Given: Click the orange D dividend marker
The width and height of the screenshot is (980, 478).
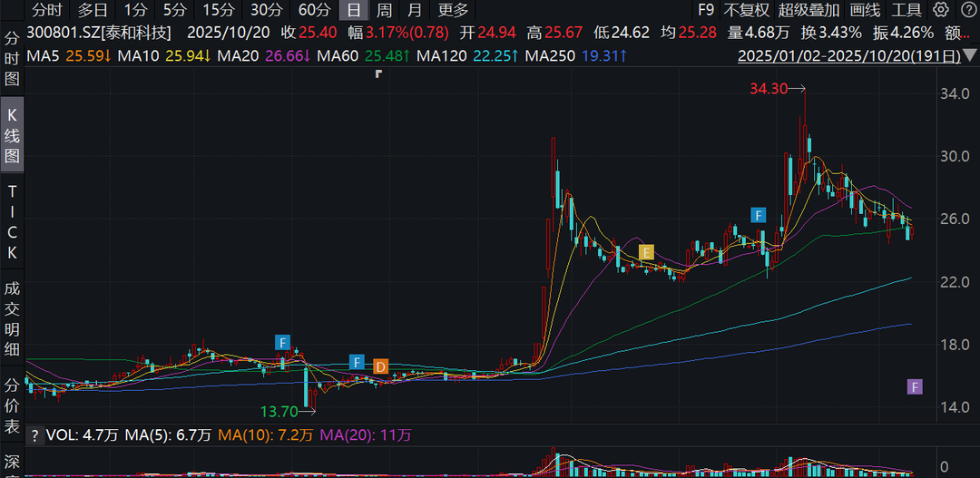Looking at the screenshot, I should click(381, 366).
